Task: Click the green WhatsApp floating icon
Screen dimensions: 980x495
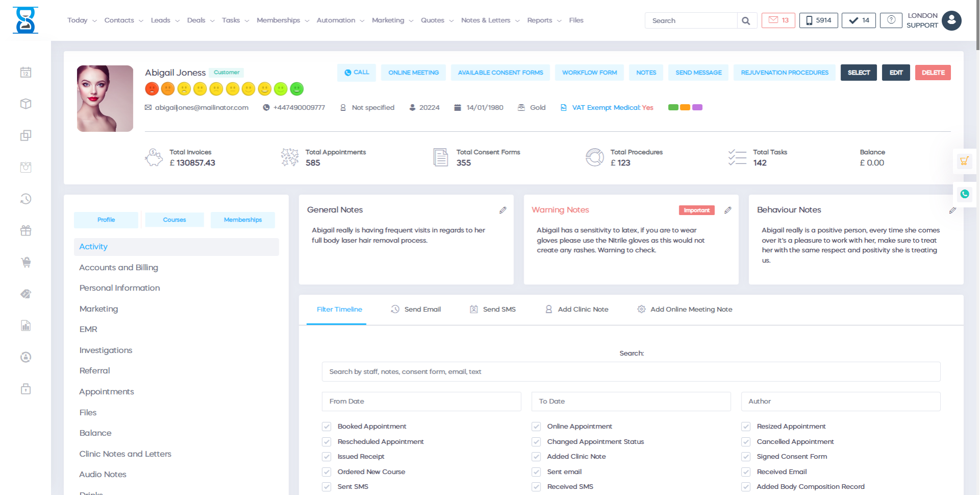Action: pos(964,194)
